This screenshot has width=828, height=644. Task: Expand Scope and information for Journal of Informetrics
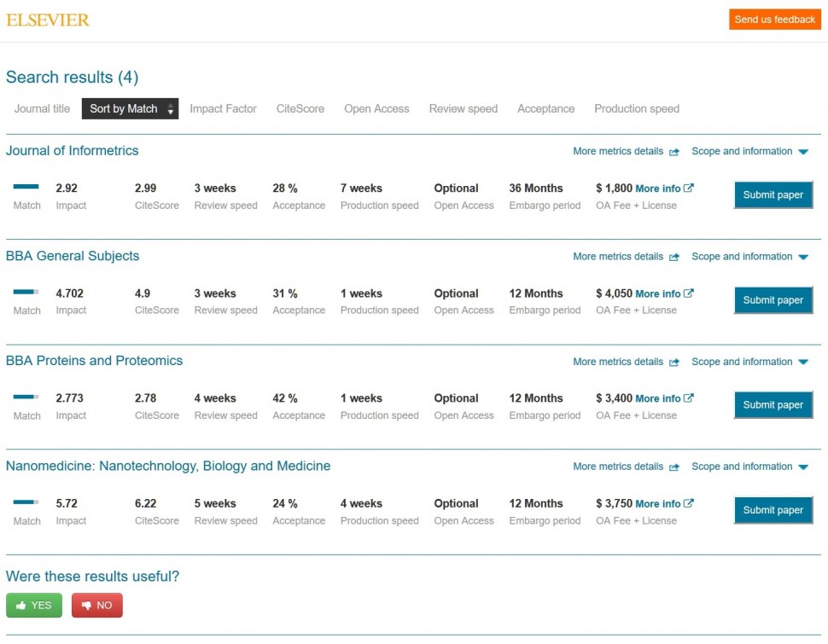pyautogui.click(x=749, y=152)
